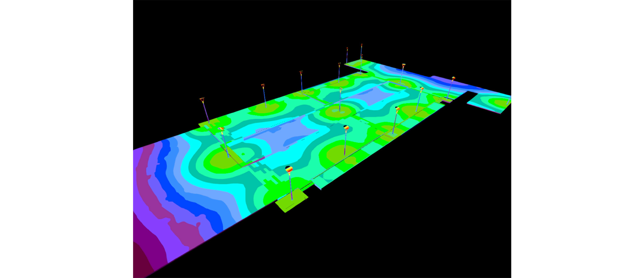644x278 pixels.
Task: Click the leftmost lamp head on far edge
Action: pos(202,99)
